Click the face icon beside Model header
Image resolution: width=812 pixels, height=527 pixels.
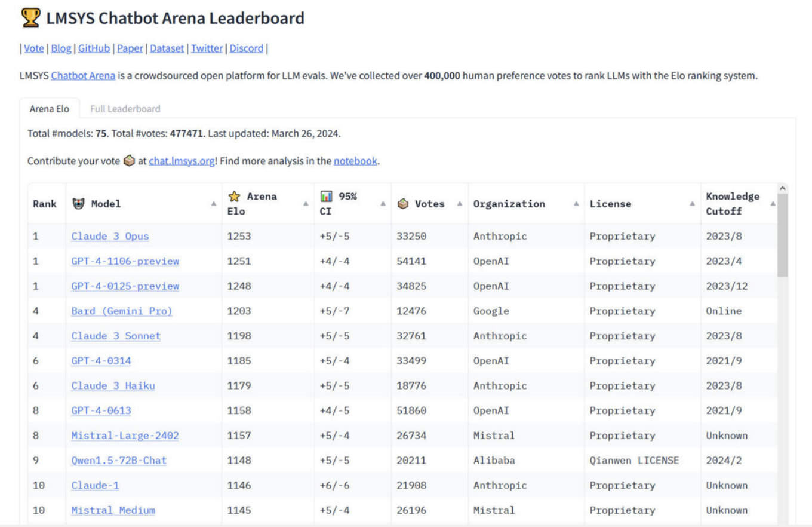[78, 204]
